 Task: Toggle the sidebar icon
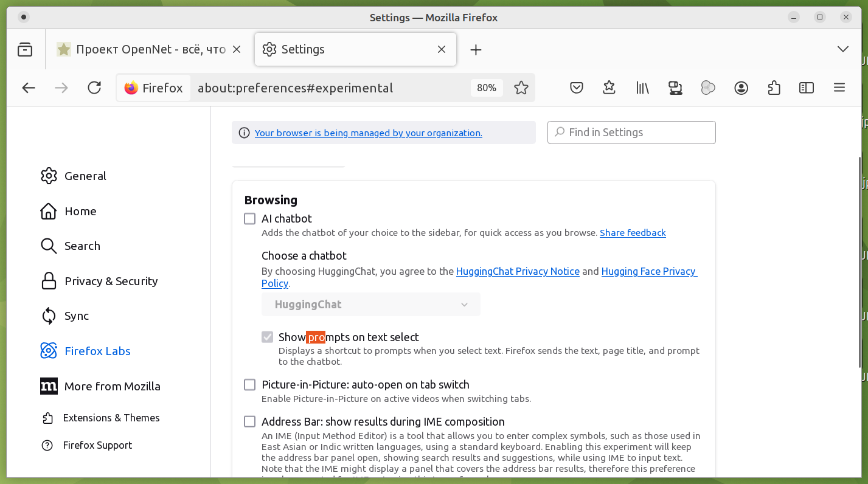tap(807, 88)
